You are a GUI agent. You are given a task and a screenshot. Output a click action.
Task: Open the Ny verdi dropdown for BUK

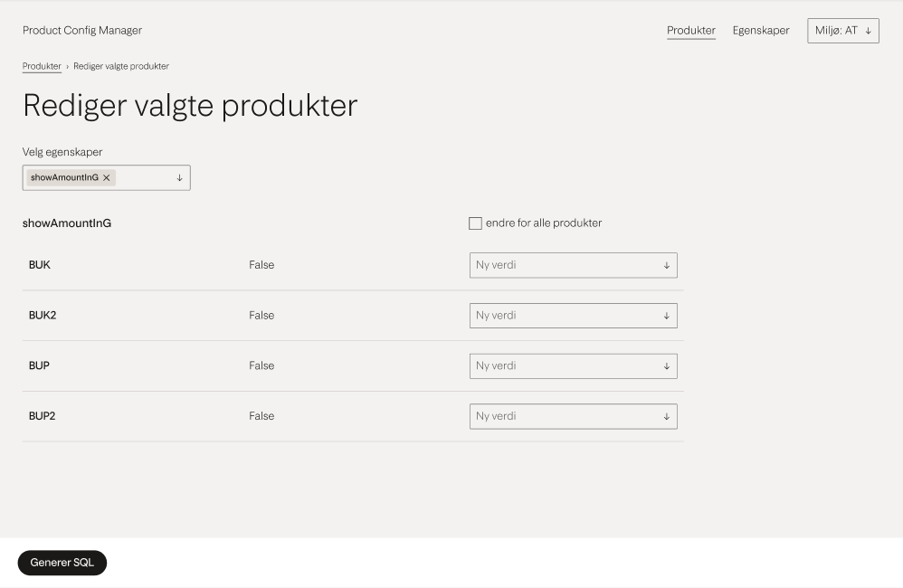point(573,265)
